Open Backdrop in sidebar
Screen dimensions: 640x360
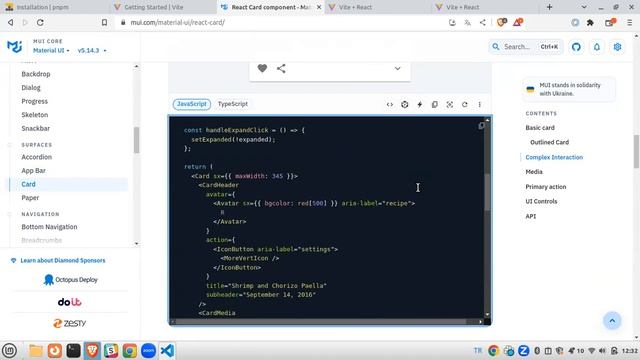tap(36, 74)
